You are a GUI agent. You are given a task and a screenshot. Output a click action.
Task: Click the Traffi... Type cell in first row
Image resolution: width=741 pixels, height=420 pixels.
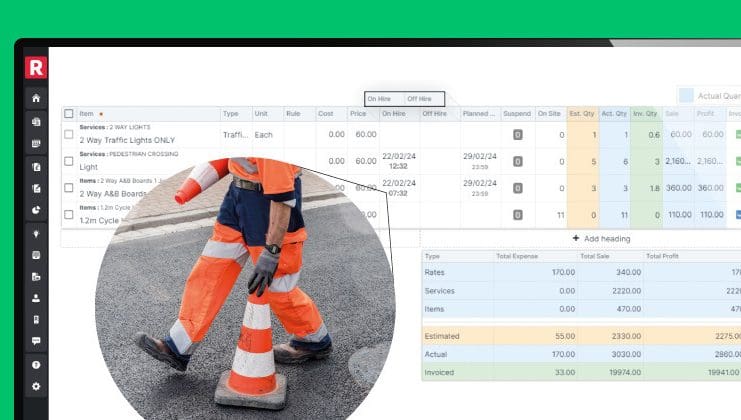coord(235,134)
